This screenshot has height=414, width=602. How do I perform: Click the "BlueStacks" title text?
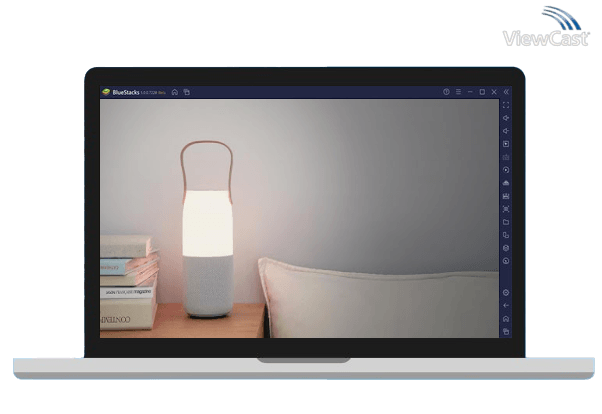click(126, 93)
